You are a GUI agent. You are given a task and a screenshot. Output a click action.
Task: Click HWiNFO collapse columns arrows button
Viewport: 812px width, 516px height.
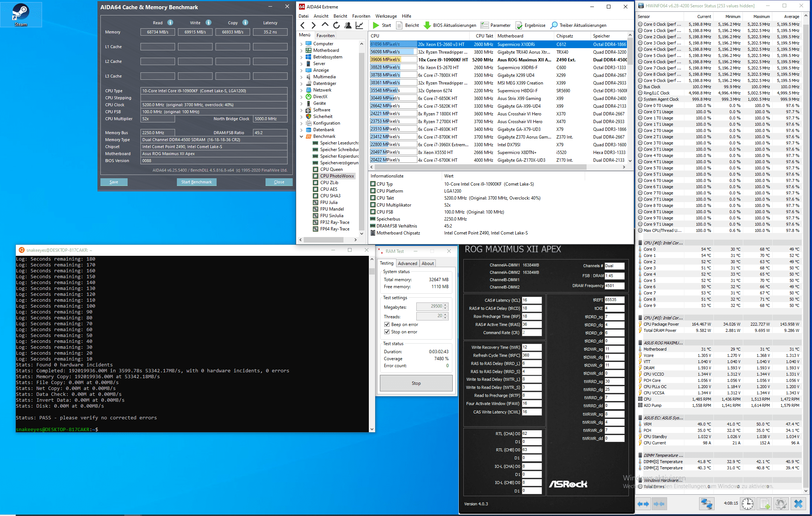point(659,504)
